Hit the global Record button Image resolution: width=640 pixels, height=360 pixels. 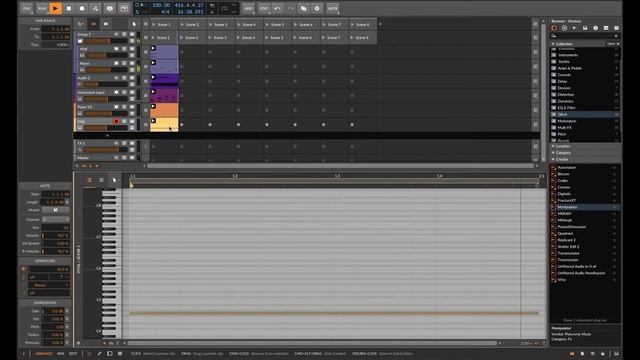(82, 8)
